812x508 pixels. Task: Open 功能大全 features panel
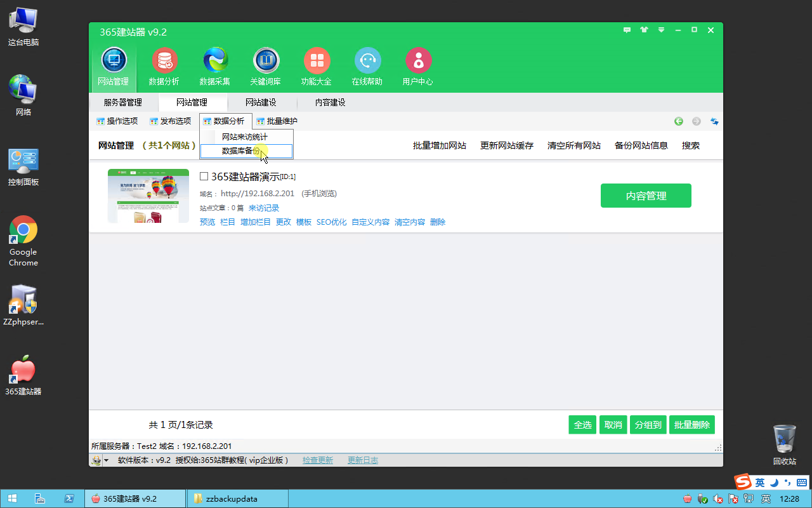[317, 67]
